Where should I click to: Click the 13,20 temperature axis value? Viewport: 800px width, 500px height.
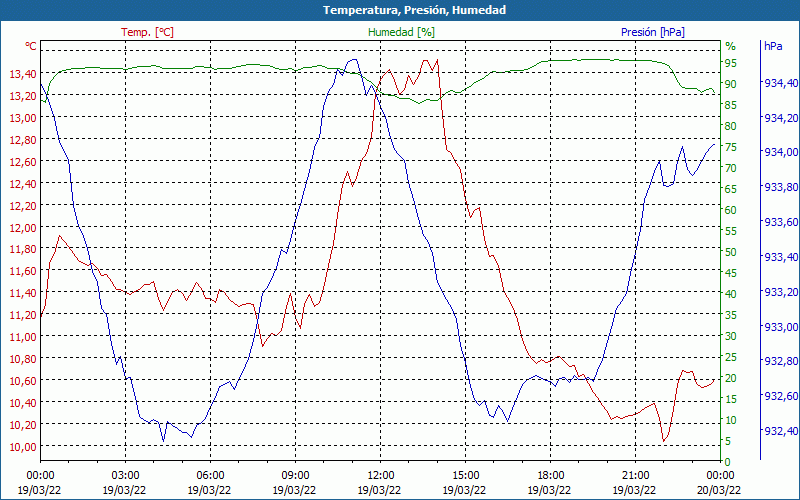[x=23, y=96]
